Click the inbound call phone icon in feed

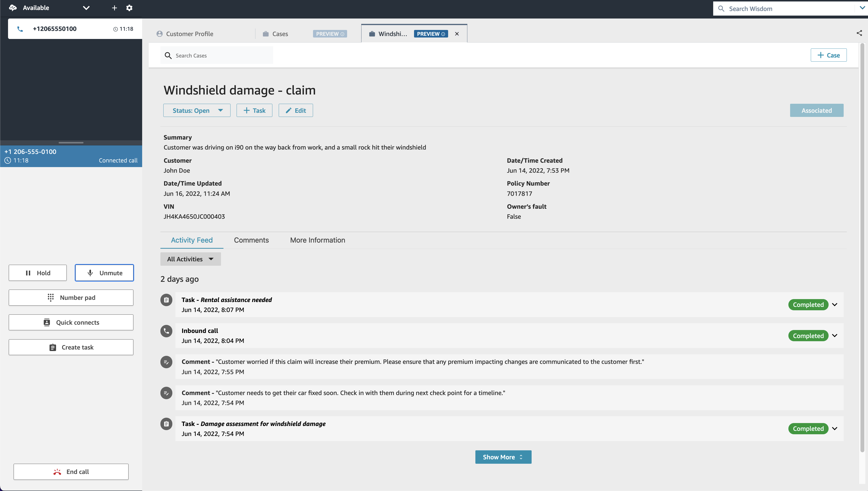click(x=166, y=331)
